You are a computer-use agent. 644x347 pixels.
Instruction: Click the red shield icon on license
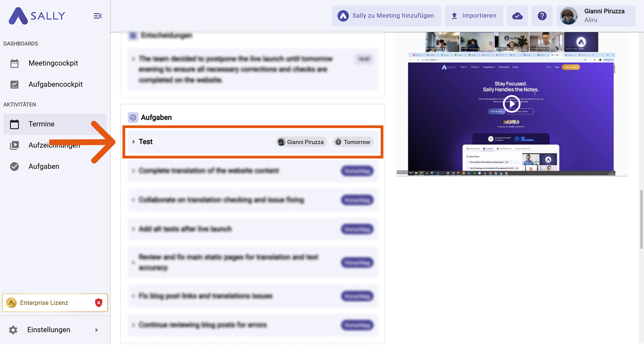point(98,303)
